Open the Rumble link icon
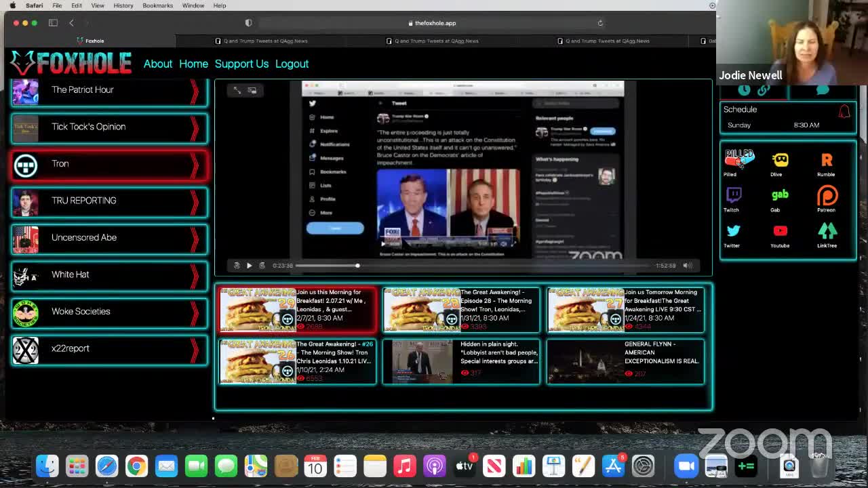The height and width of the screenshot is (488, 868). [x=827, y=160]
